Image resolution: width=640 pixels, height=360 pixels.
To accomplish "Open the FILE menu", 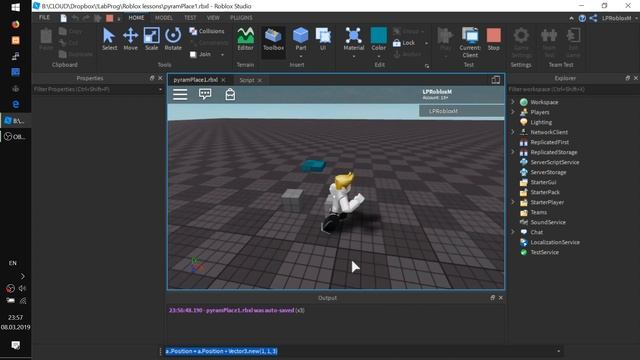I will click(x=44, y=18).
